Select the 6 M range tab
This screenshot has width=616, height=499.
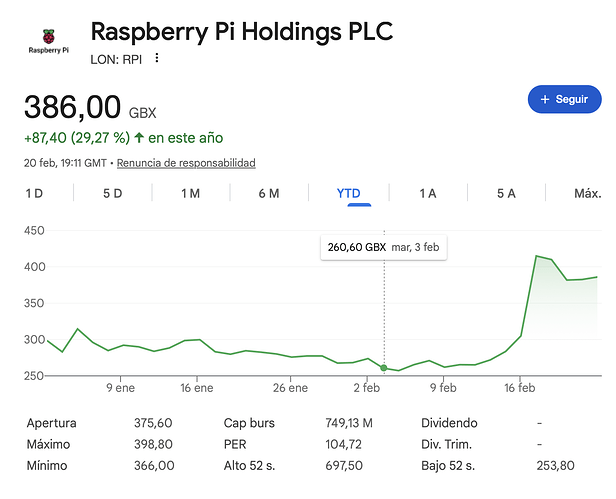coord(268,193)
